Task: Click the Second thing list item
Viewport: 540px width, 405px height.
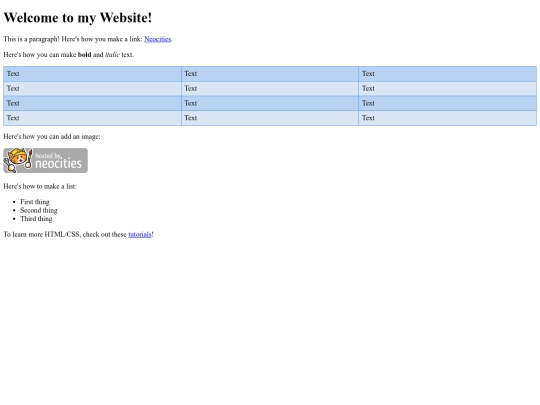Action: pyautogui.click(x=39, y=210)
